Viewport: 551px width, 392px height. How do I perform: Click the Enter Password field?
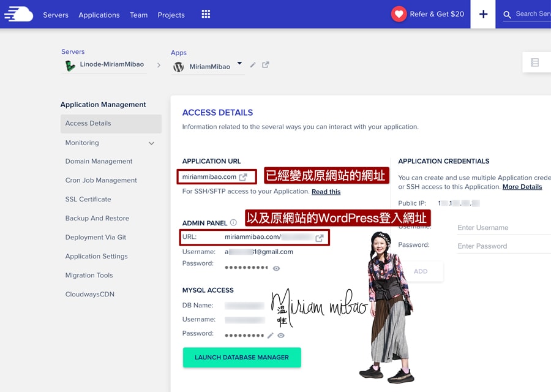click(504, 246)
